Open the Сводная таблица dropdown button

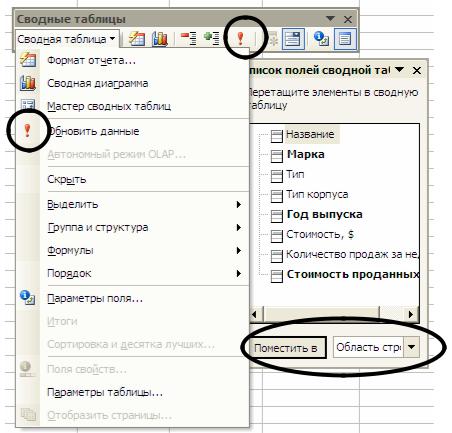tap(66, 39)
